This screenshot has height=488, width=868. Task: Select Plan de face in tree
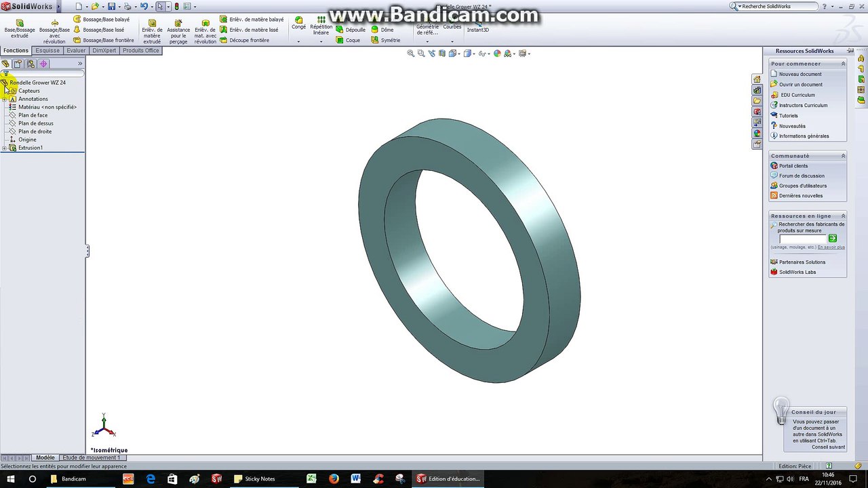(33, 115)
